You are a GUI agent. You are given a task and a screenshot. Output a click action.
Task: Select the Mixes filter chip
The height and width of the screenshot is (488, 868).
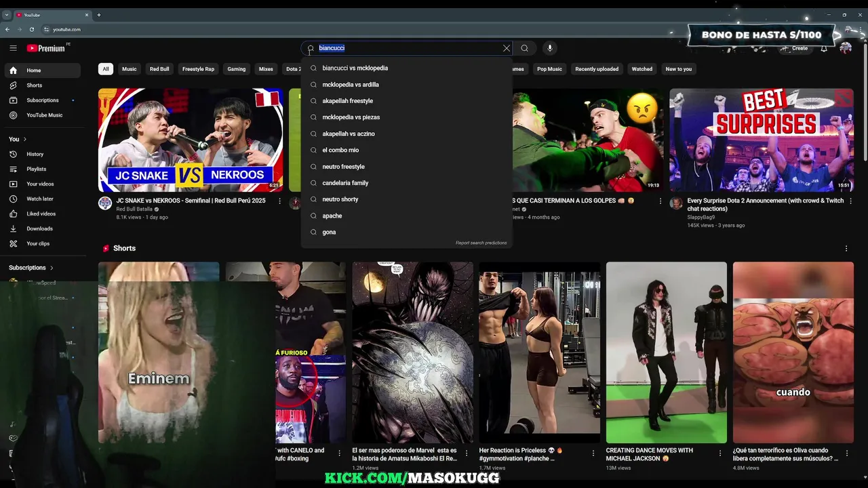(266, 69)
